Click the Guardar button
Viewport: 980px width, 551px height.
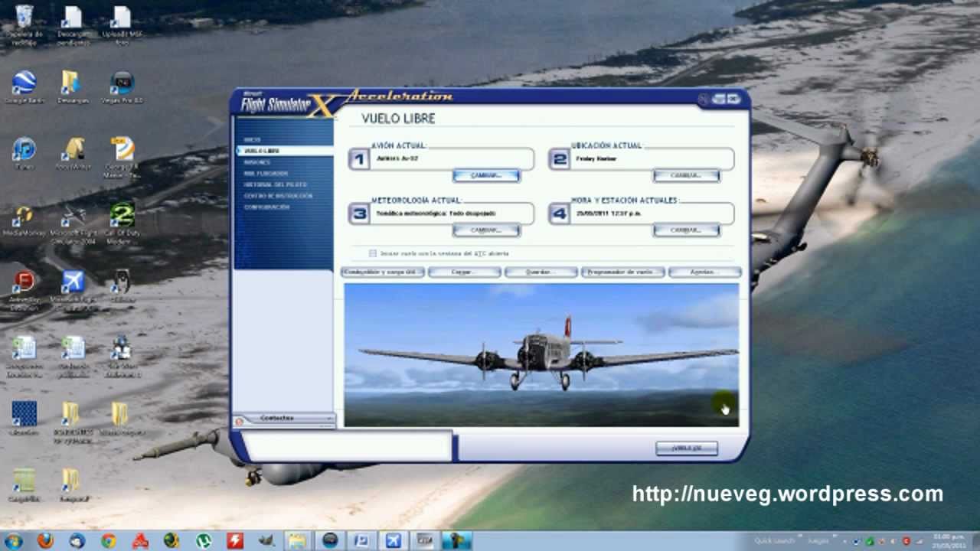(x=541, y=272)
